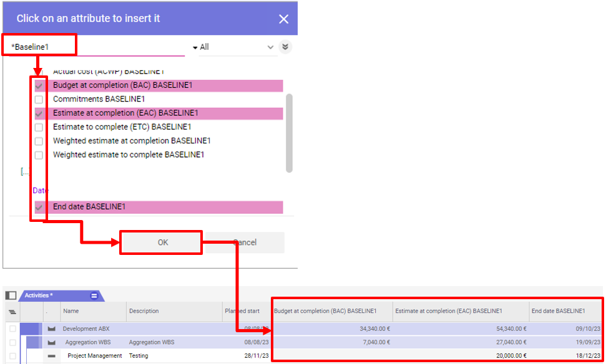Expand the double-chevron options in dialog
Viewport: 606px width, 364px height.
tap(285, 47)
